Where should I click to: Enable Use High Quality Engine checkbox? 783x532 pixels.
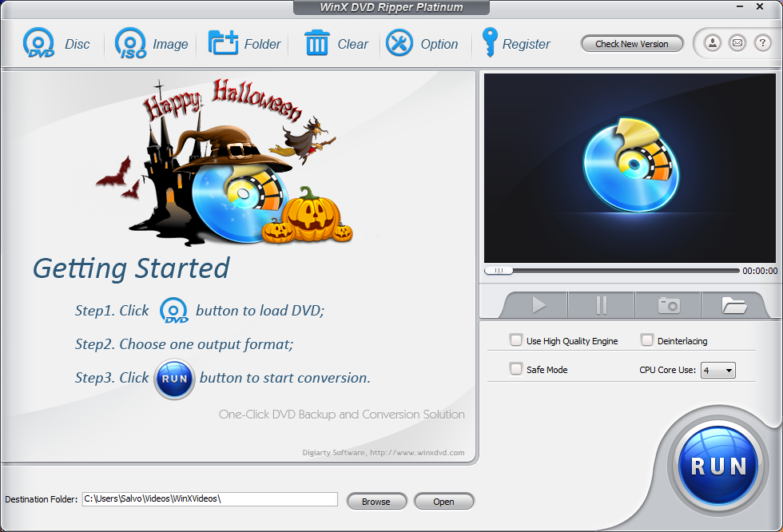tap(516, 340)
